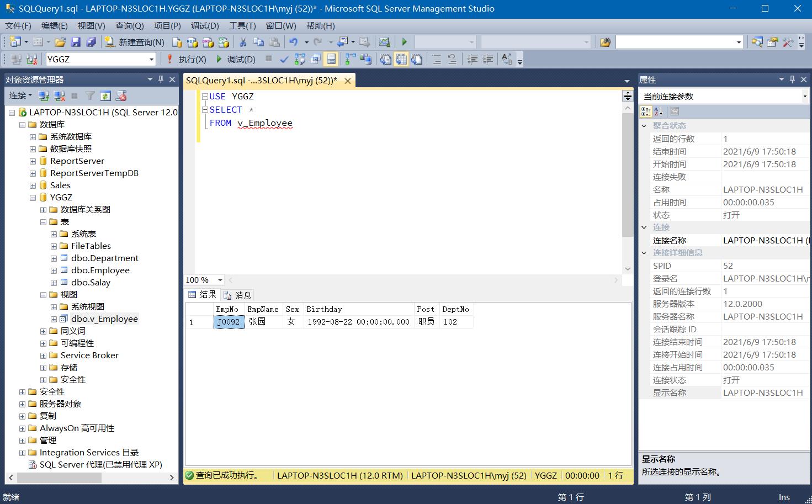Open a new DMX query icon
The height and width of the screenshot is (504, 812).
(x=208, y=42)
